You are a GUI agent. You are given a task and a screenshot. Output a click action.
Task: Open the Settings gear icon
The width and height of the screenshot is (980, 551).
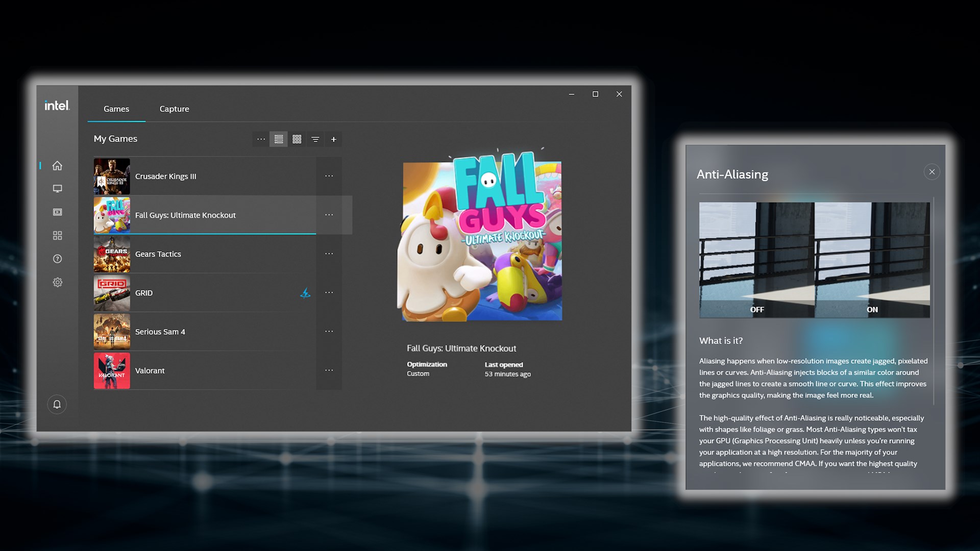click(x=57, y=282)
